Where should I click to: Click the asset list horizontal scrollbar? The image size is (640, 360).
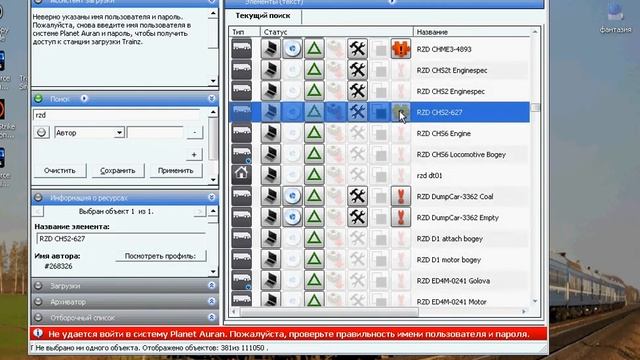click(x=329, y=312)
